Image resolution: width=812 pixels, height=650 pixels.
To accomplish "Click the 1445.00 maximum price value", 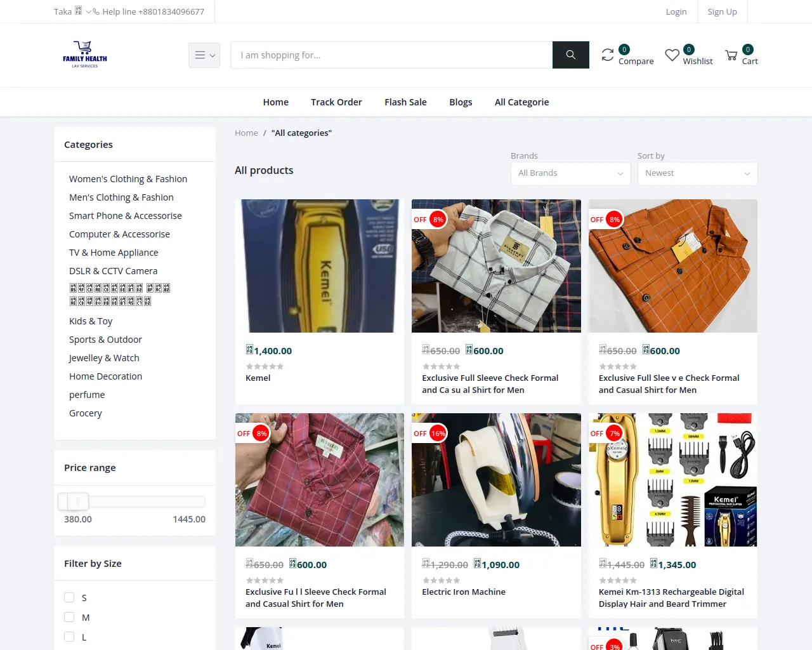I will coord(189,519).
